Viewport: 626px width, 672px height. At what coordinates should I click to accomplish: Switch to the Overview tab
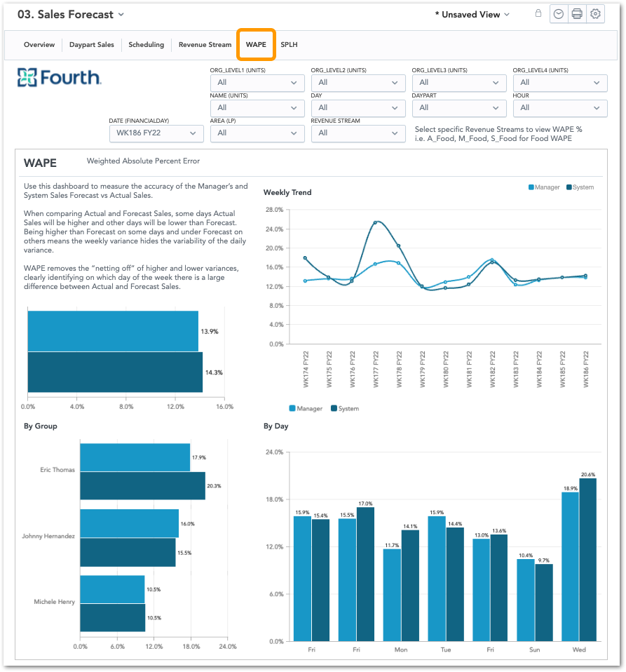pos(39,45)
